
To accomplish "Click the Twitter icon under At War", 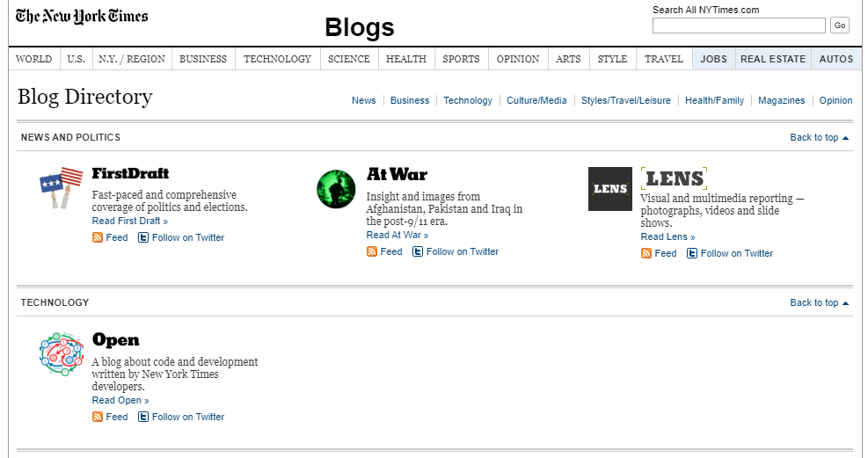I will click(x=418, y=251).
